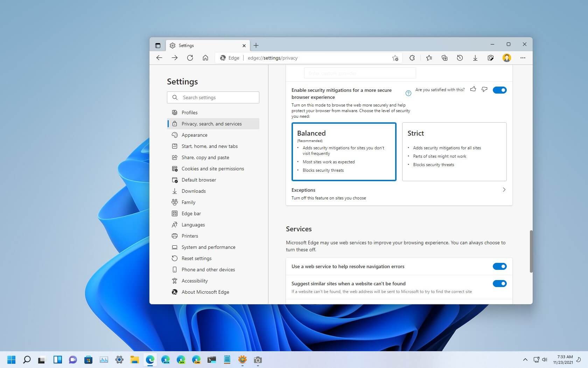Click the settings page vertical scrollbar
588x368 pixels.
[531, 251]
